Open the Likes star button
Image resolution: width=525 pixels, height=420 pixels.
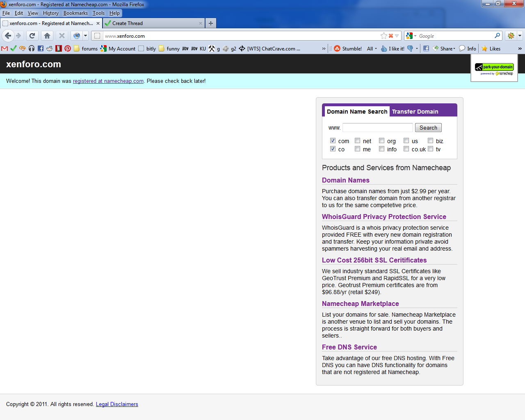(491, 48)
